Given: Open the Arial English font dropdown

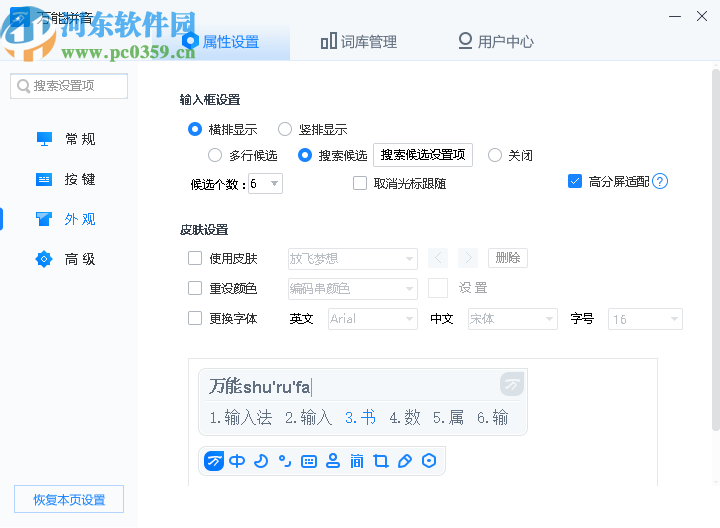Looking at the screenshot, I should (373, 319).
